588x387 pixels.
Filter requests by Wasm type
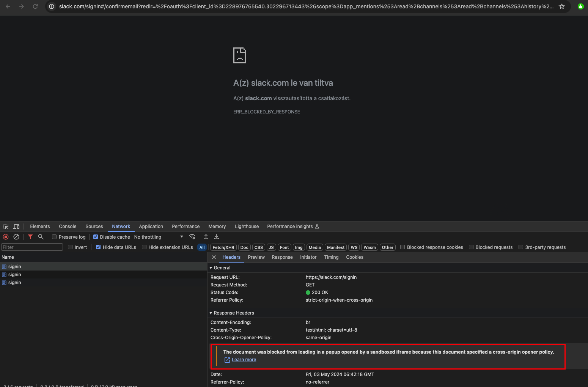369,247
